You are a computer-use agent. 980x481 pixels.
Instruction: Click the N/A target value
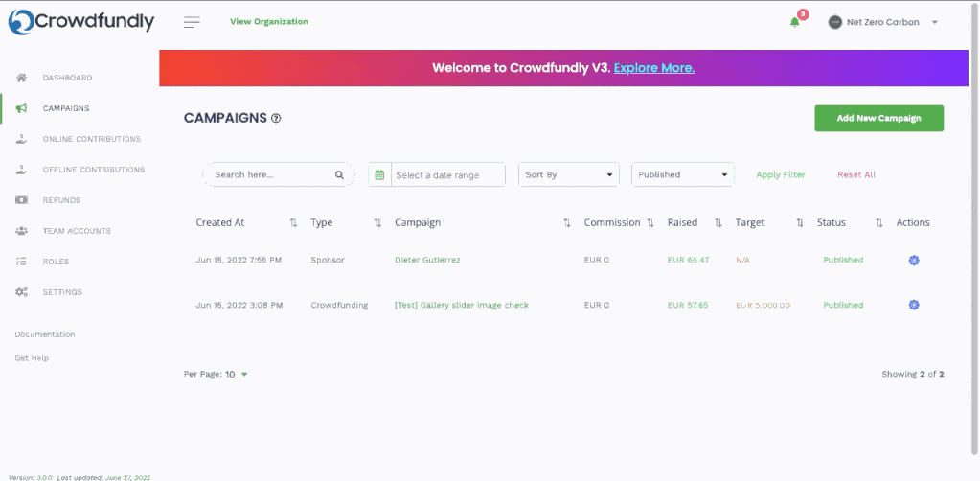[x=742, y=260]
